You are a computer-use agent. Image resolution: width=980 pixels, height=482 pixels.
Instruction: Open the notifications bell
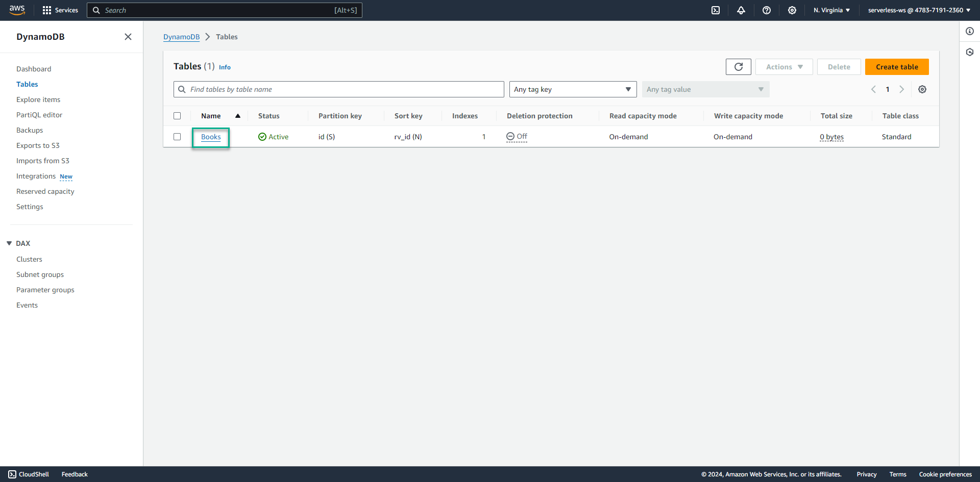(x=741, y=10)
